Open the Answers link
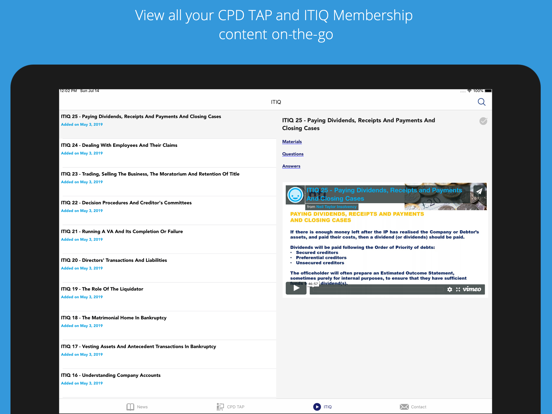This screenshot has height=414, width=552. click(x=291, y=166)
